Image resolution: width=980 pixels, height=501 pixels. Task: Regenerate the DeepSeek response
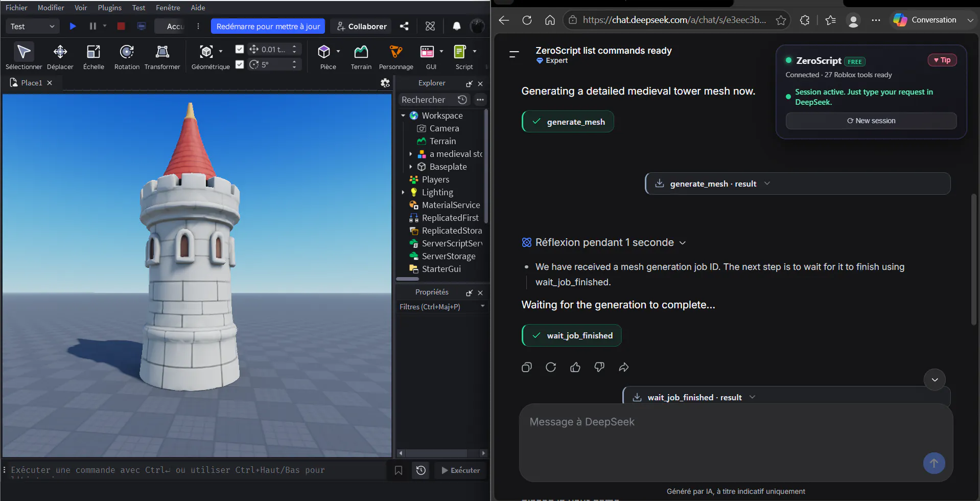551,367
